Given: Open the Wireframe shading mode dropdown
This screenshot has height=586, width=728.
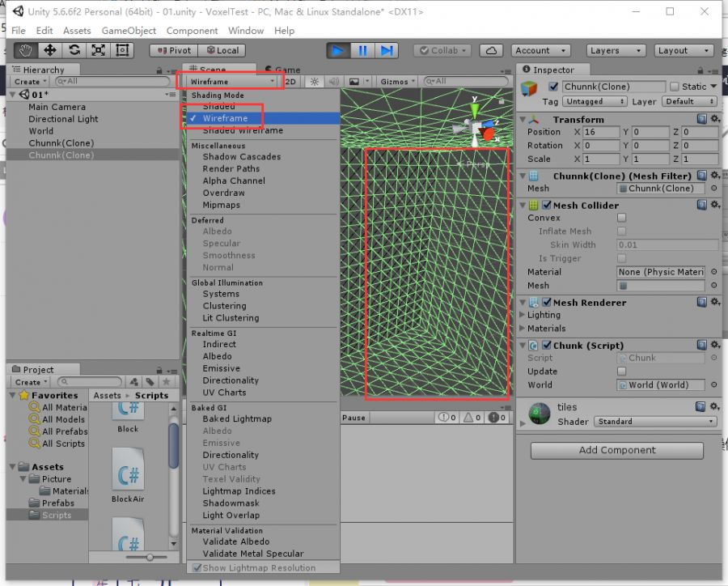Looking at the screenshot, I should [232, 81].
